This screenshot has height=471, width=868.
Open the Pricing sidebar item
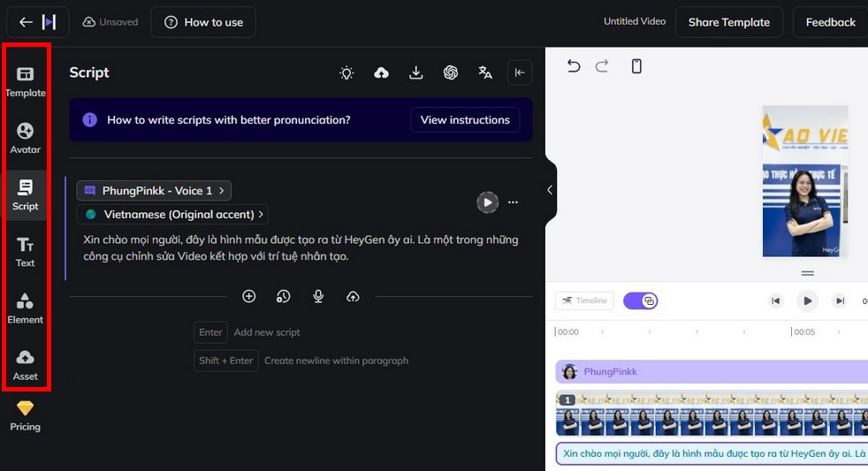click(x=26, y=416)
